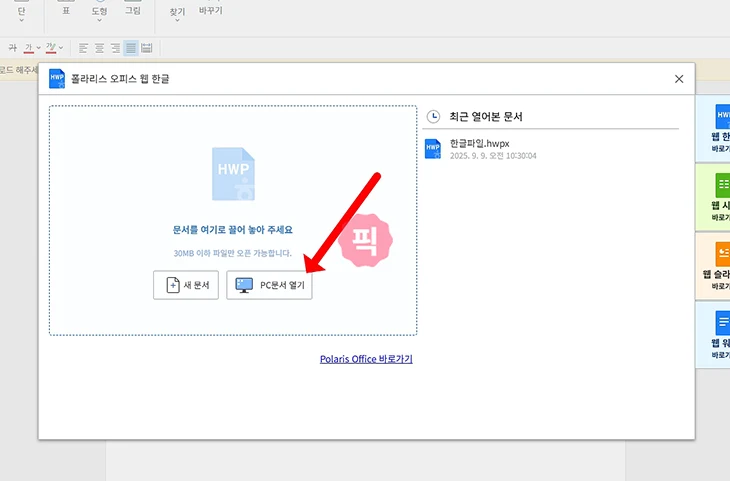
Task: Open the Polaris Office 바로가기 link
Action: click(366, 359)
